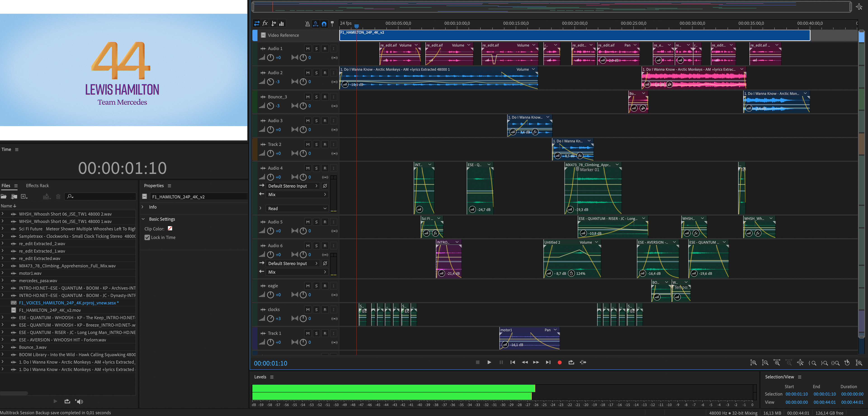This screenshot has height=416, width=868.
Task: Click the Stop transport button
Action: point(477,362)
